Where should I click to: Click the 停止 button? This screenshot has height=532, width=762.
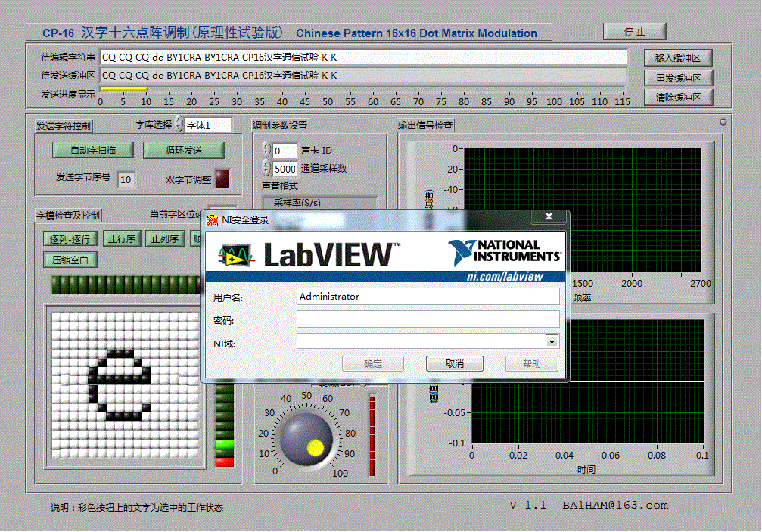tap(634, 32)
